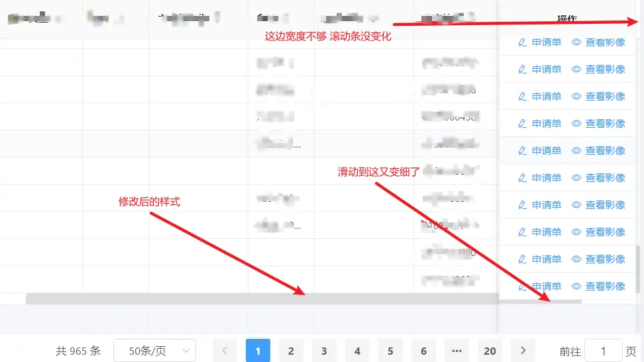Click the pagination ellipsis more-pages button

456,351
